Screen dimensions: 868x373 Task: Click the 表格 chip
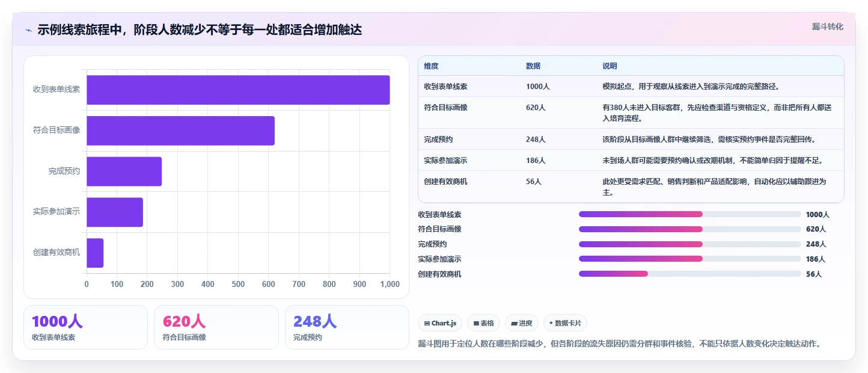click(483, 323)
